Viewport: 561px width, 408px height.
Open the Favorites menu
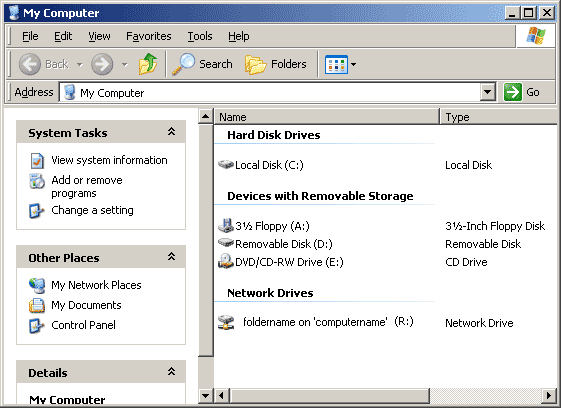pos(148,36)
